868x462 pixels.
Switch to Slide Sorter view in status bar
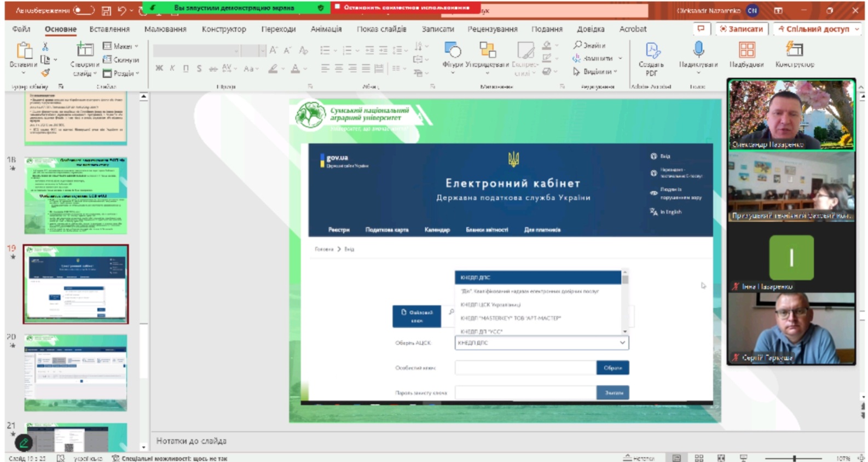point(699,458)
